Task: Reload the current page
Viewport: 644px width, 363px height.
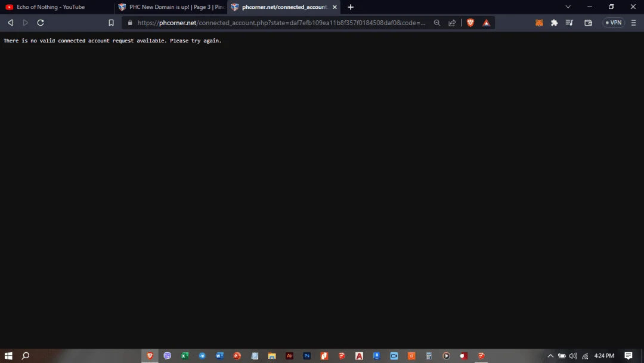Action: tap(41, 23)
